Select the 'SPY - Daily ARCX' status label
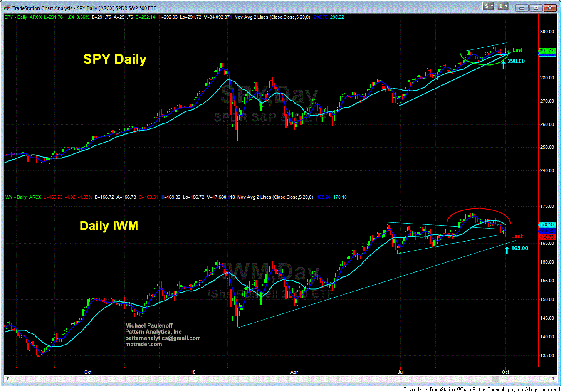Viewport: 561px width, 392px height. pyautogui.click(x=23, y=17)
